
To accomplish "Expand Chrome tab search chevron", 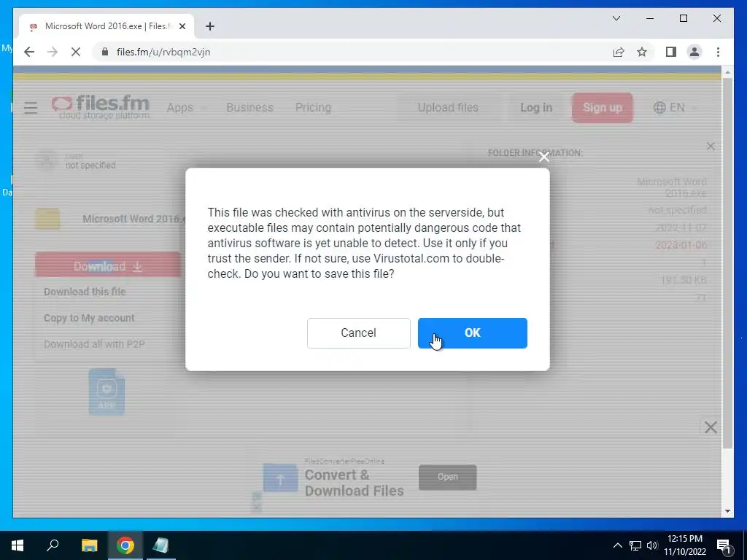I will (x=616, y=18).
